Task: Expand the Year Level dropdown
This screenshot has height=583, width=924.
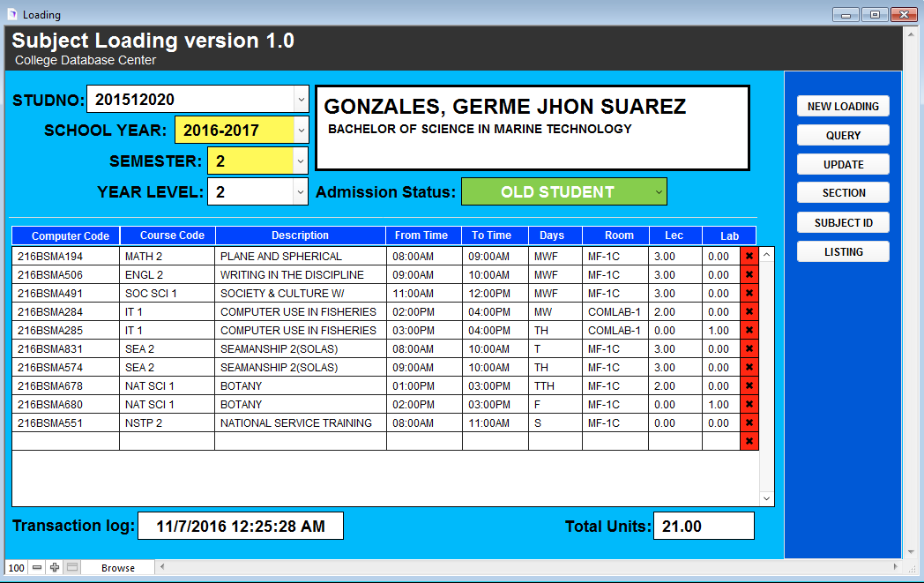Action: (x=301, y=191)
